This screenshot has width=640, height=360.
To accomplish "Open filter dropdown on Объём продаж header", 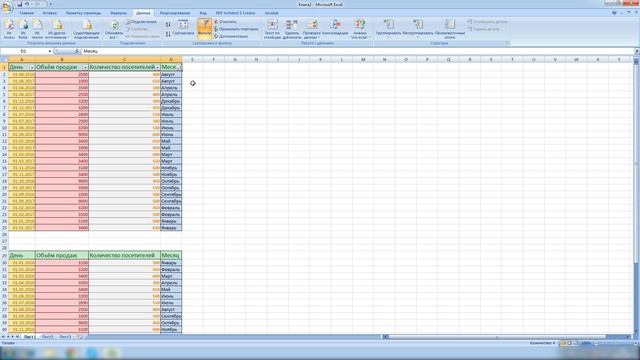I will click(85, 67).
